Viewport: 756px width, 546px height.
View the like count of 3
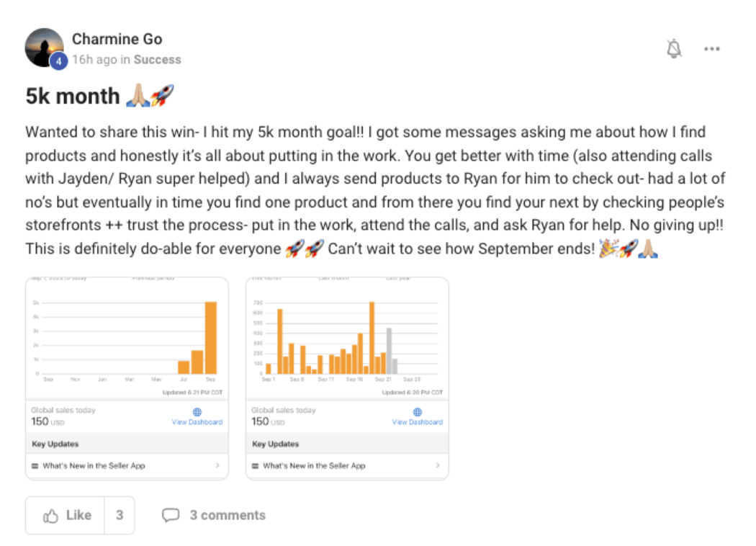120,515
